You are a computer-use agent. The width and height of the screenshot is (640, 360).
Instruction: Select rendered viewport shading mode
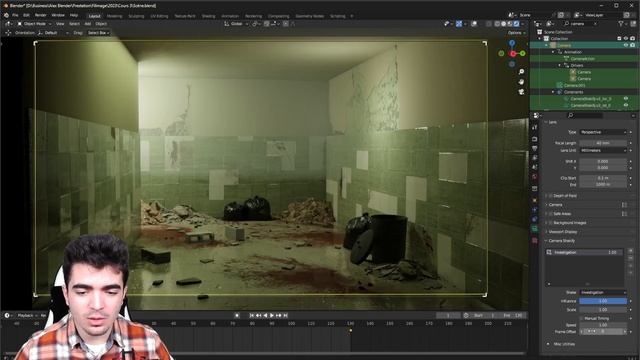[516, 24]
